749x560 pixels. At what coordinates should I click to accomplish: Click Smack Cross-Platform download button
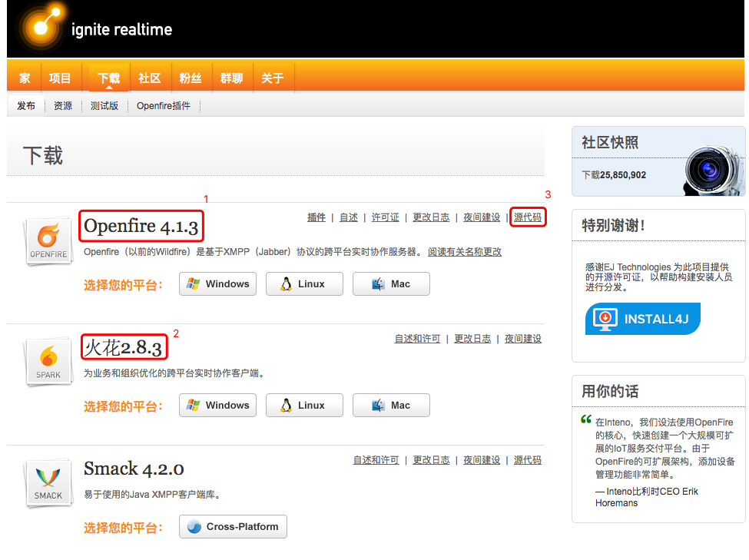(233, 526)
